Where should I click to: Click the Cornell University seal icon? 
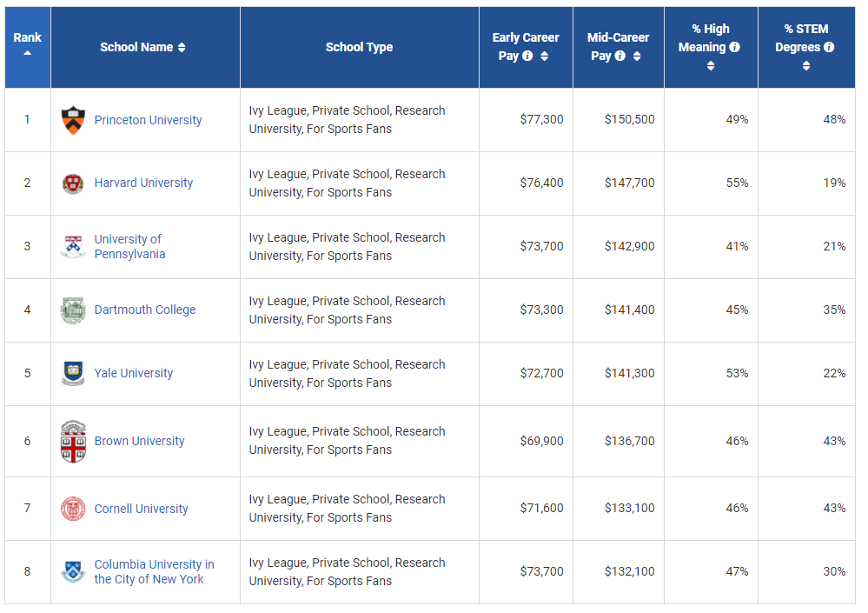click(74, 509)
